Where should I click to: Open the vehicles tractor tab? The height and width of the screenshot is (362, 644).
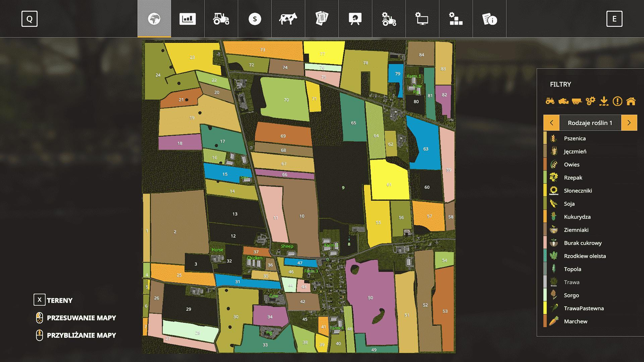(x=221, y=19)
